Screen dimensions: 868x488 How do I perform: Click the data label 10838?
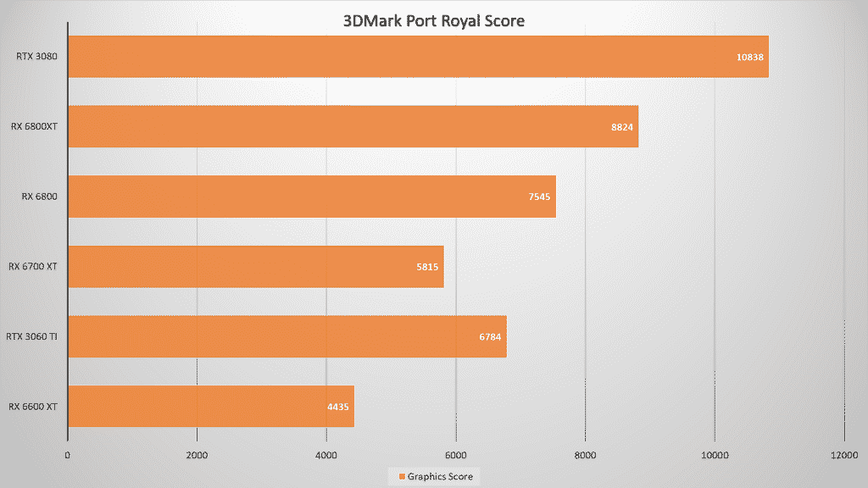pos(750,57)
